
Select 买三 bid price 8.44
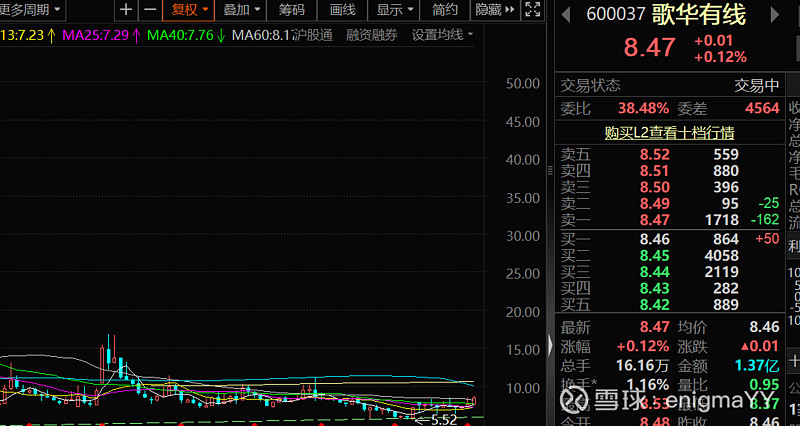[655, 271]
